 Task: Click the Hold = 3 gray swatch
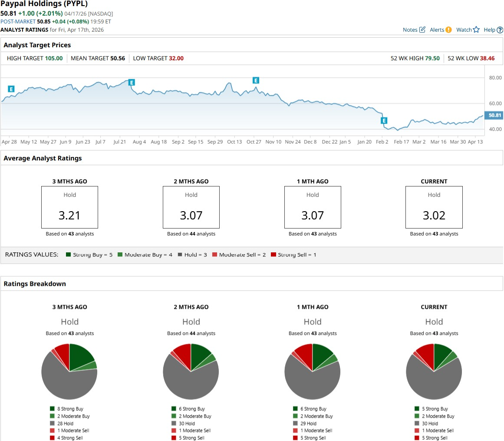pyautogui.click(x=180, y=255)
